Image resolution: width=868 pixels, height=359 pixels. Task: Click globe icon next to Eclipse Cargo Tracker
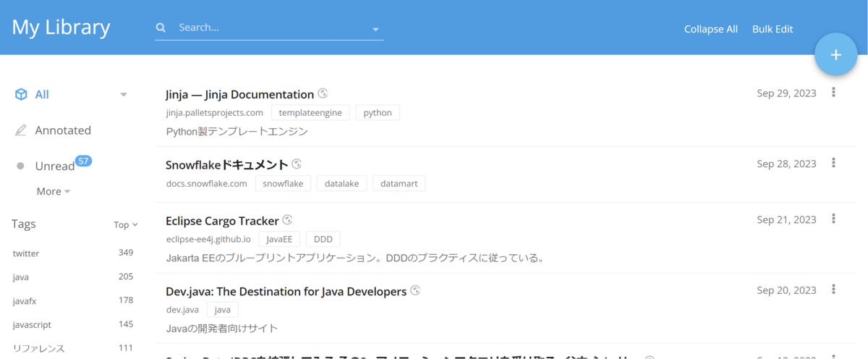click(287, 220)
